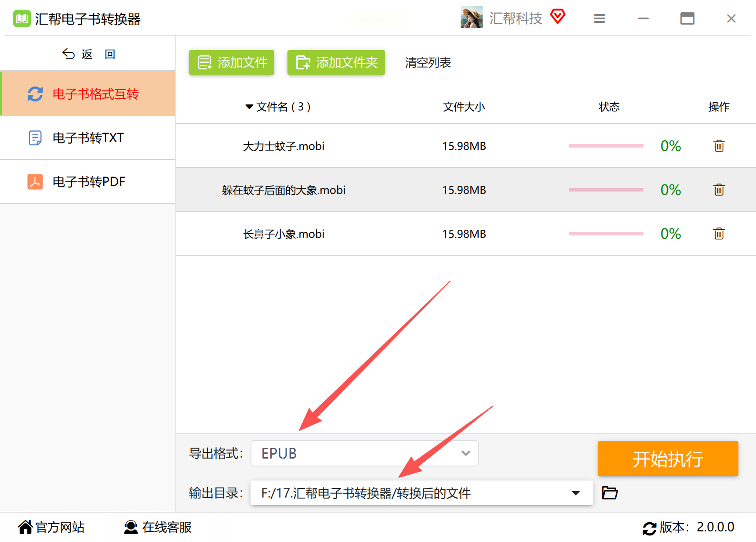The height and width of the screenshot is (542, 756).
Task: Open 在线客服 online support
Action: click(x=158, y=527)
